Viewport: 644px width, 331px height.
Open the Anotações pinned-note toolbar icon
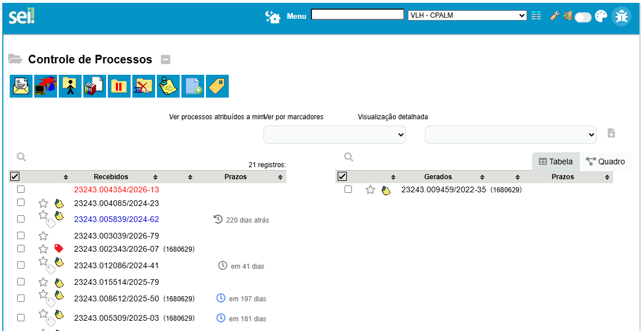coord(168,86)
